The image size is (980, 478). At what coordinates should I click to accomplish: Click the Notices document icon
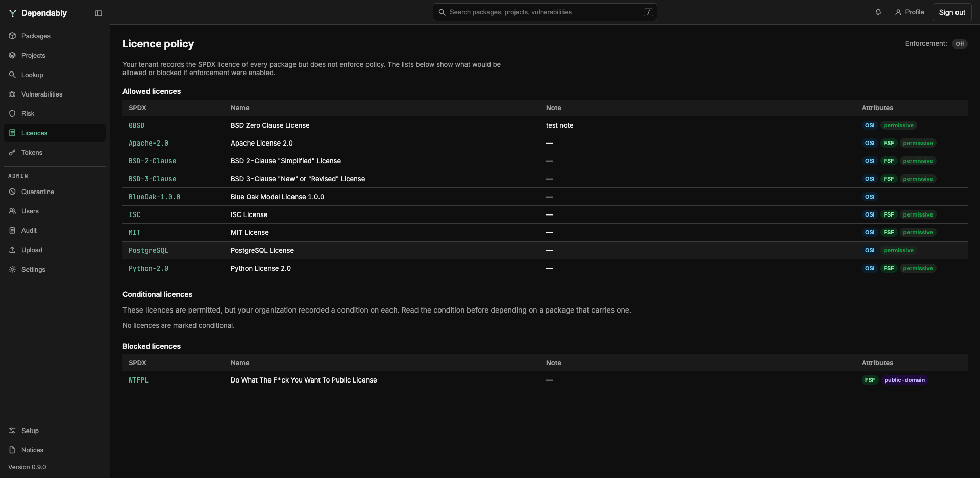[12, 450]
